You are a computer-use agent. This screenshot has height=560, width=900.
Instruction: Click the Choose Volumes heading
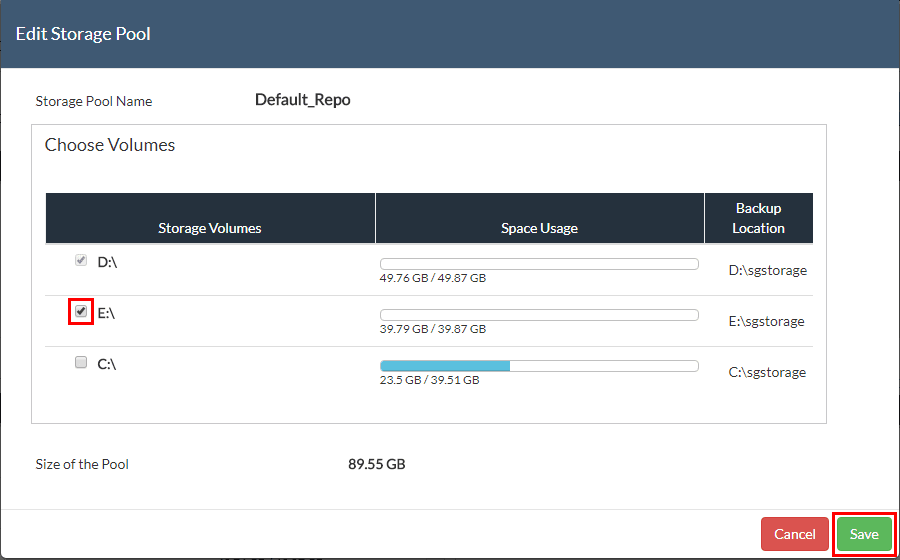[x=110, y=145]
